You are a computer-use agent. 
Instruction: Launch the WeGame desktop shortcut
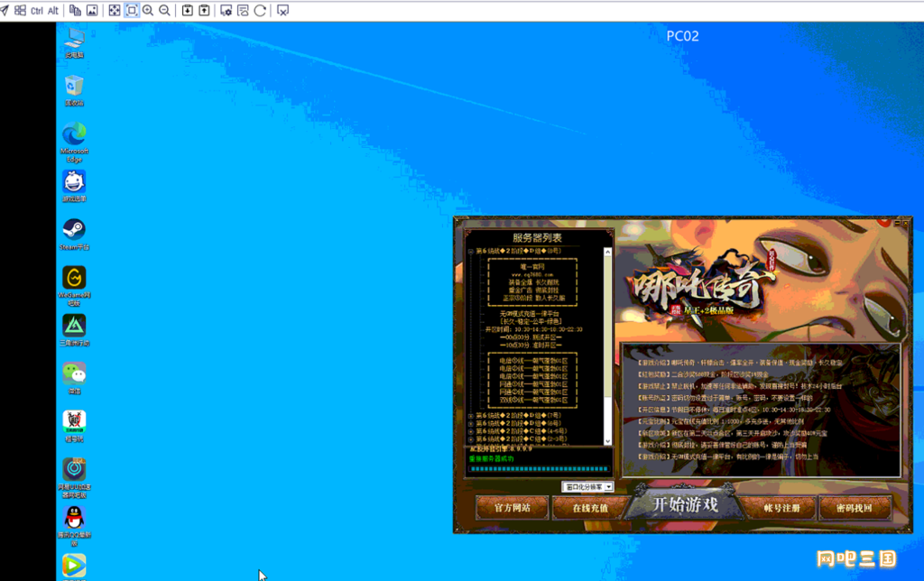pos(73,277)
